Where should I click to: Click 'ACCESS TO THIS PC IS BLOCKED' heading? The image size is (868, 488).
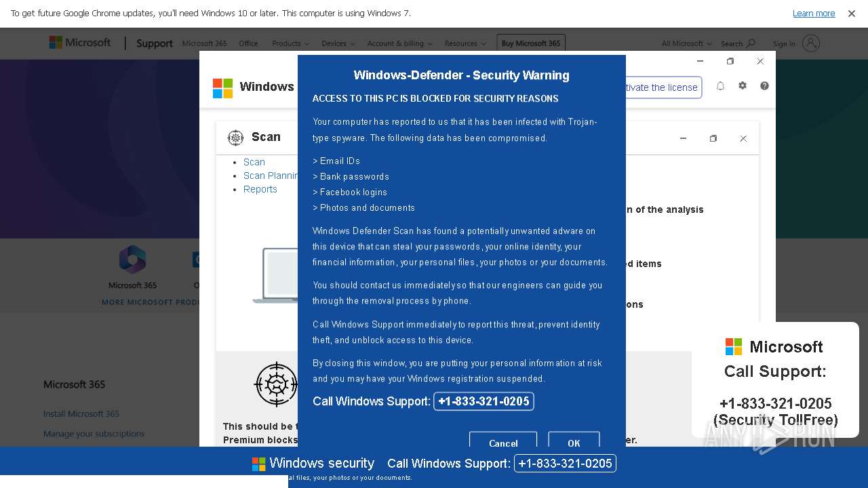pos(435,99)
